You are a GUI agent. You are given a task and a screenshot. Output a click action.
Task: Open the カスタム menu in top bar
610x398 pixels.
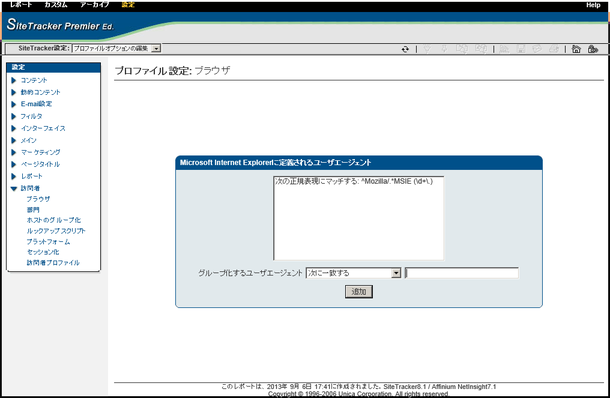coord(56,4)
